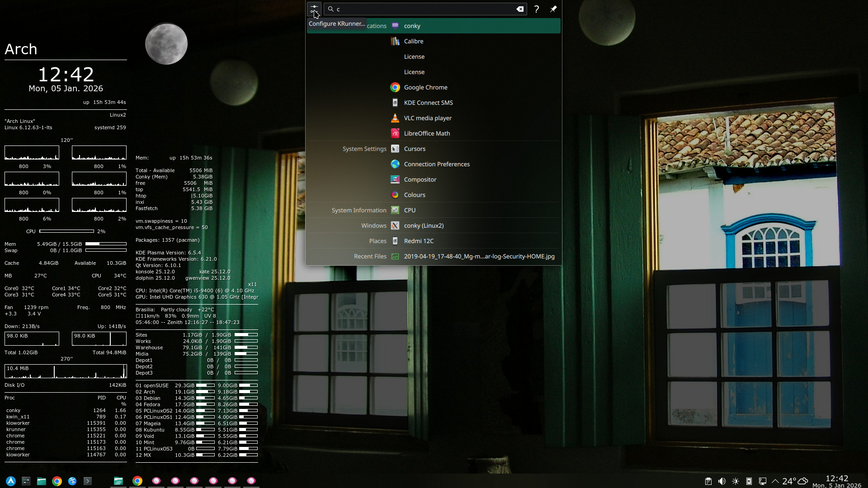868x488 pixels.
Task: Launch LibreOffice Math result
Action: 427,133
